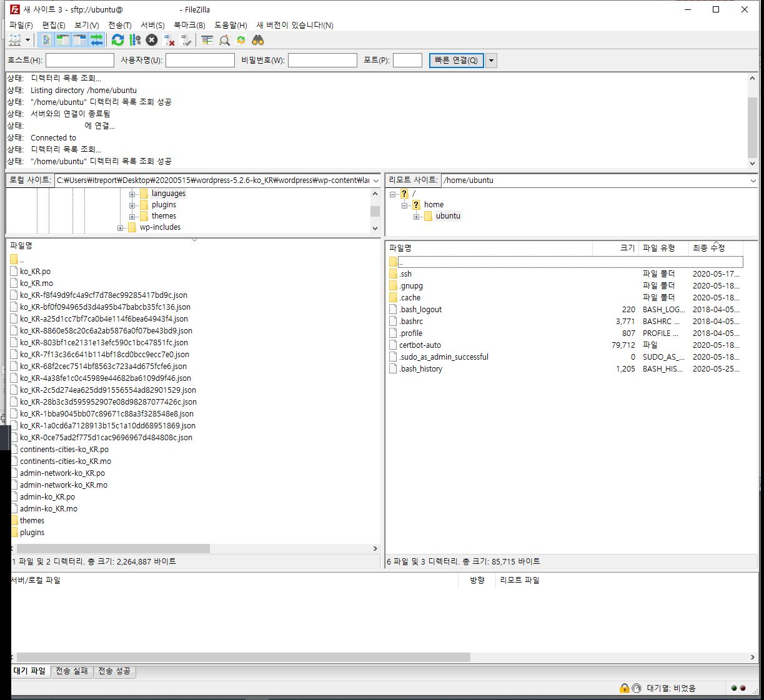The width and height of the screenshot is (764, 700).
Task: Open the 보기(V) menu
Action: [87, 25]
